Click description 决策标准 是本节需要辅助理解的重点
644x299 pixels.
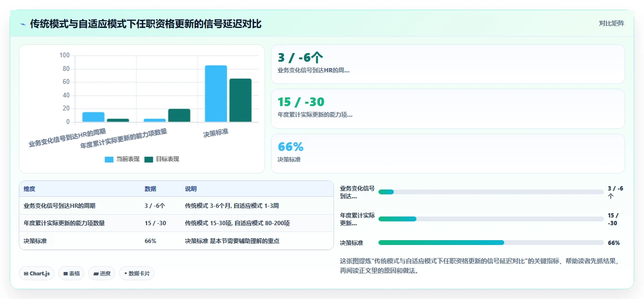pos(232,241)
